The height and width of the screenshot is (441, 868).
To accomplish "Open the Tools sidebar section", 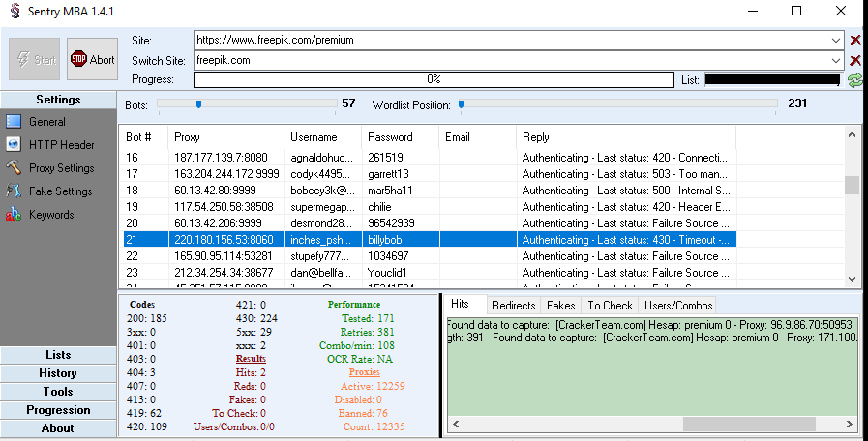I will pyautogui.click(x=58, y=392).
